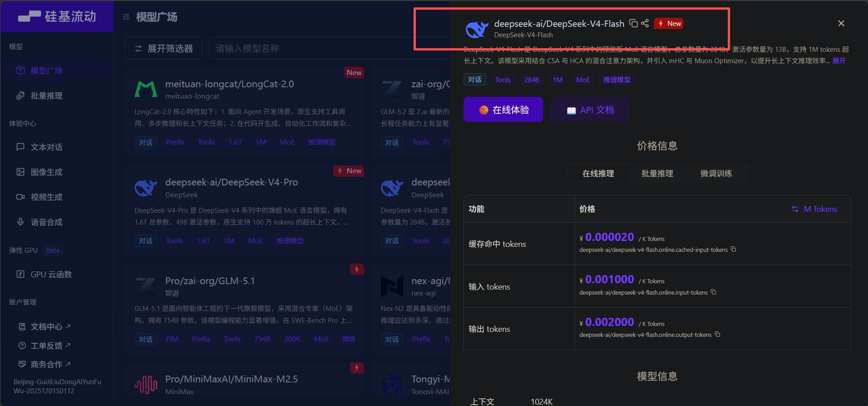The image size is (868, 406).
Task: Click the MoE tag in the detail drawer
Action: pos(583,80)
